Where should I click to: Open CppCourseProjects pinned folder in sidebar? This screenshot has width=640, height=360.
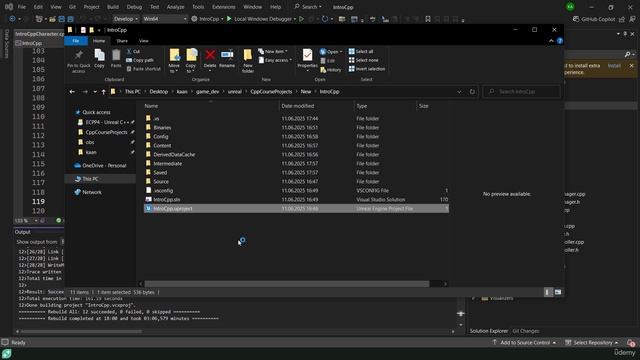tap(106, 132)
